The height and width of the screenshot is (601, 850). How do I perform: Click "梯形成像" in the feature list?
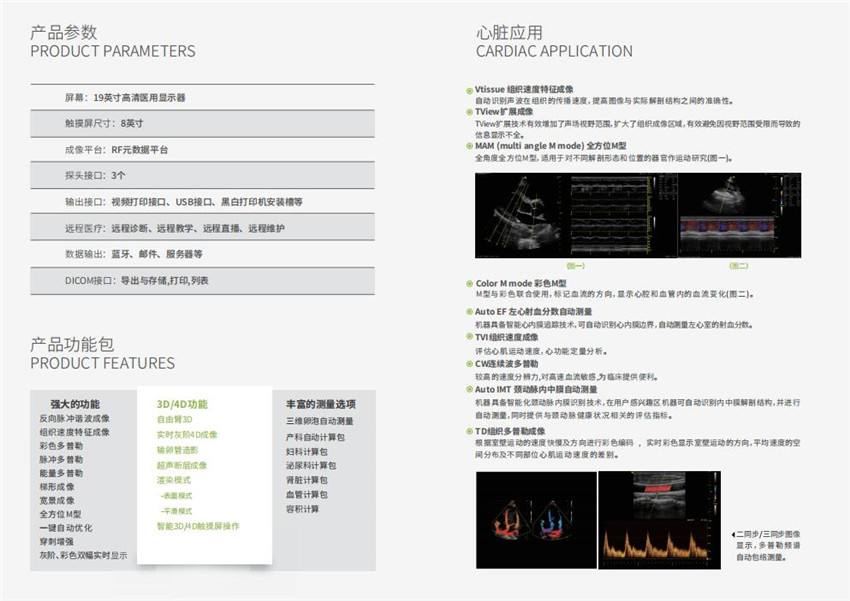57,487
